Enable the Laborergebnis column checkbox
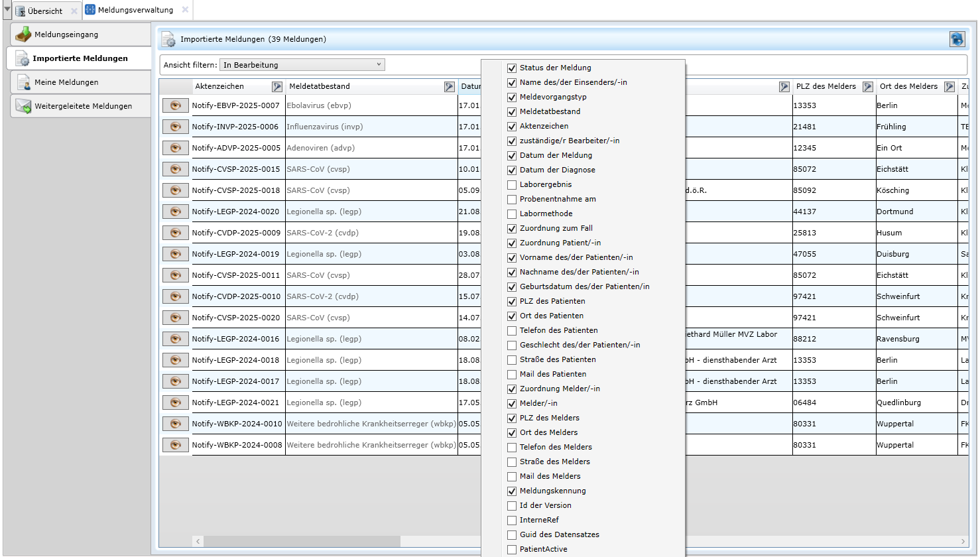This screenshot has height=557, width=980. [512, 185]
